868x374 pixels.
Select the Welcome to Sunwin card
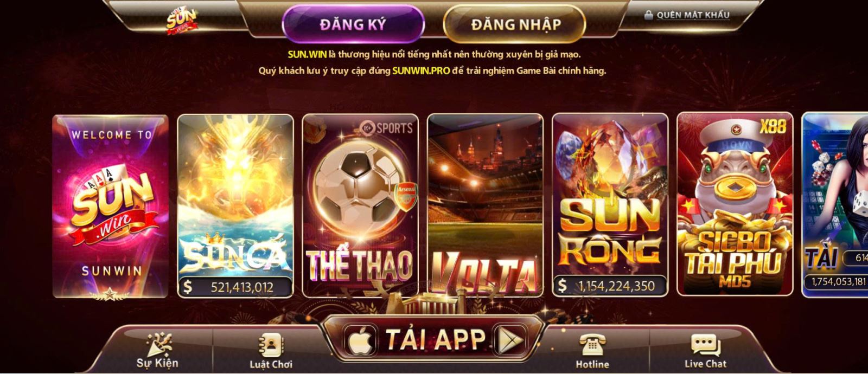pos(111,206)
